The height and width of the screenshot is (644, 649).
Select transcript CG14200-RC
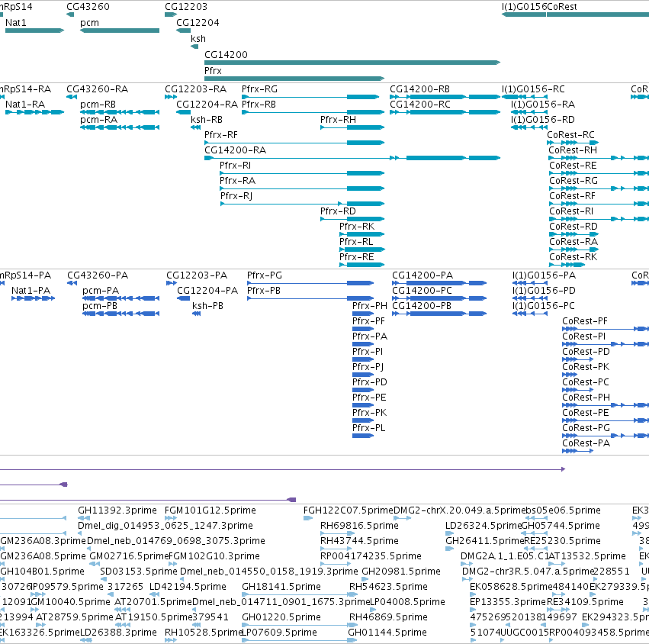(445, 112)
